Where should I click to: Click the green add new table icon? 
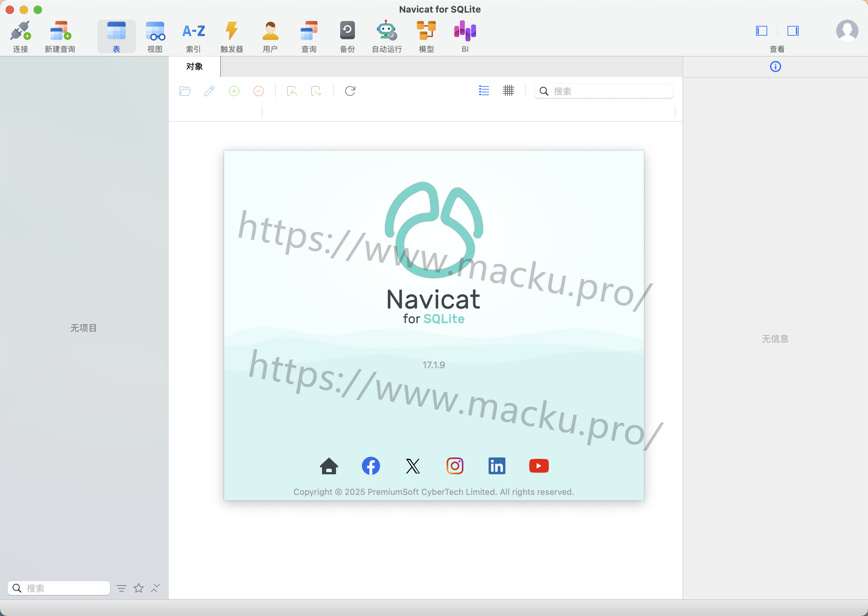point(234,91)
